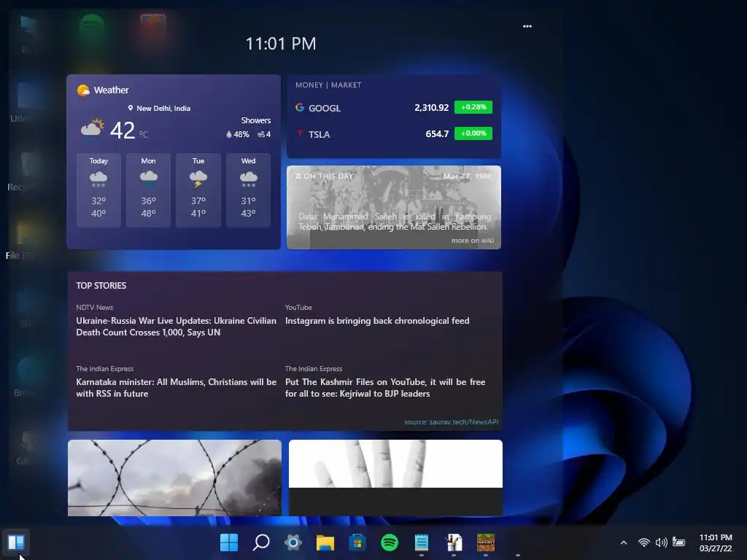Toggle the Widgets button on the taskbar
Viewport: 747px width, 560px height.
tap(16, 542)
